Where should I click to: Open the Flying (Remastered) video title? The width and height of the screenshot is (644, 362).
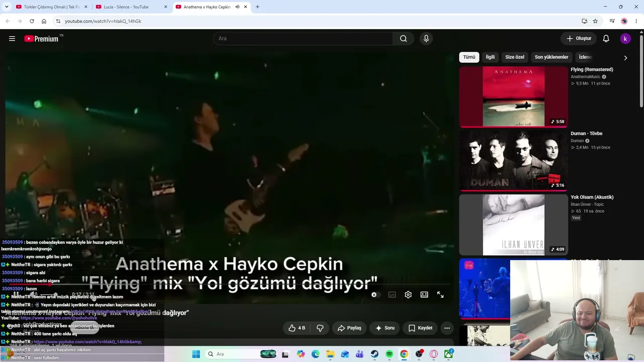[592, 69]
